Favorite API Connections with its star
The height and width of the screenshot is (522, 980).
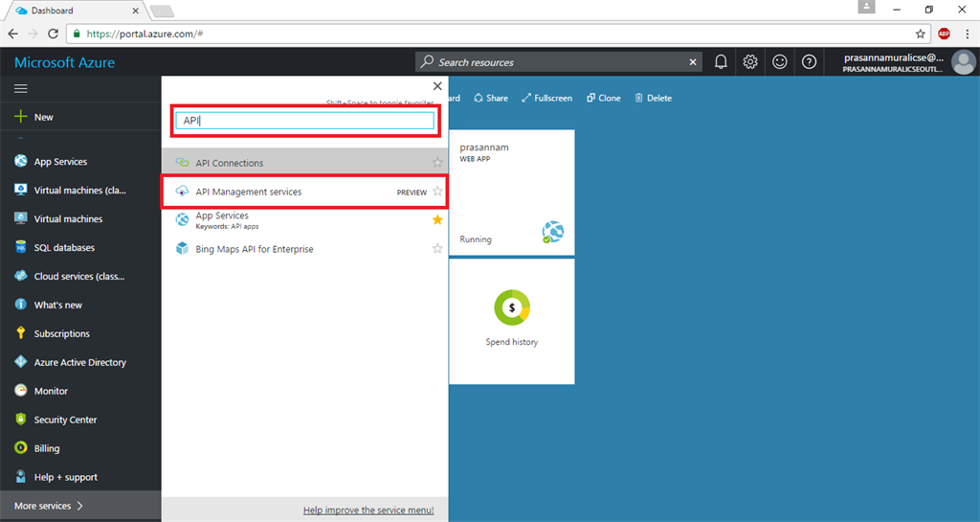(437, 163)
